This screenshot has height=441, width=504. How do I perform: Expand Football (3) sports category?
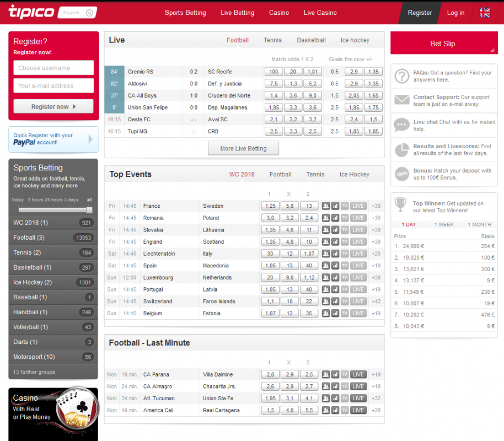[53, 238]
